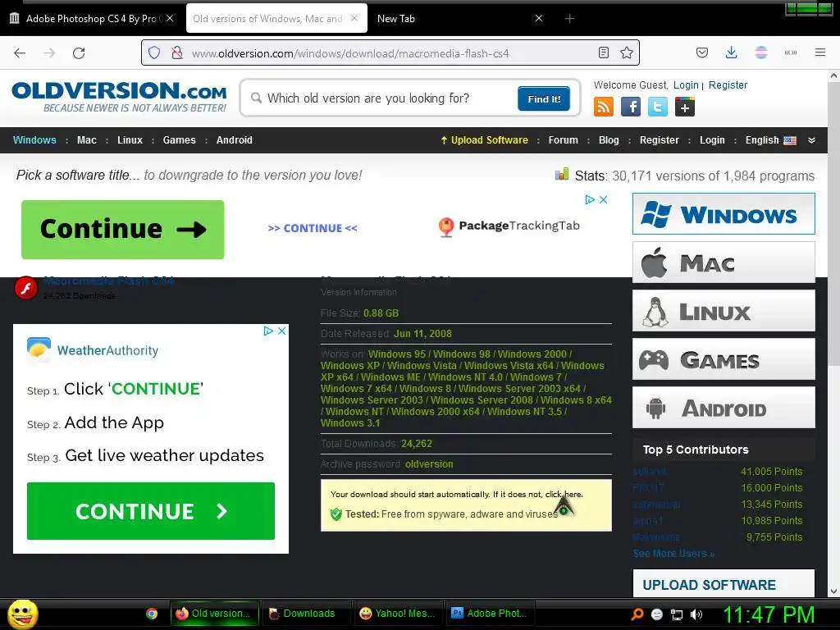Open the Pocket save icon
Viewport: 840px width, 630px height.
coord(702,52)
